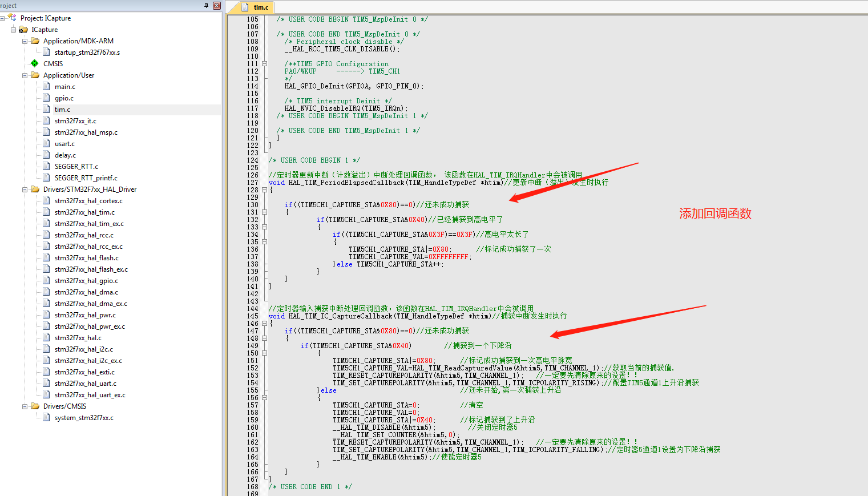The height and width of the screenshot is (496, 868).
Task: Click the file icon beside delay.c
Action: pyautogui.click(x=46, y=155)
